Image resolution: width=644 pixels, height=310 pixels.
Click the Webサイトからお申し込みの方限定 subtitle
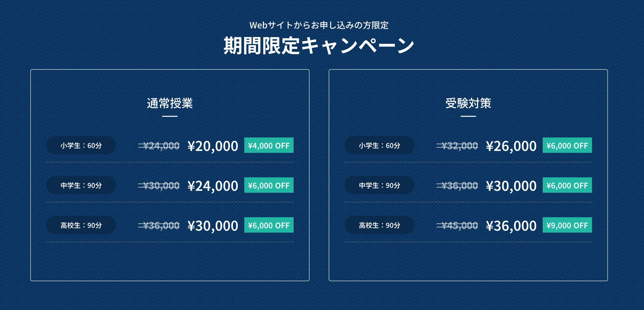319,25
